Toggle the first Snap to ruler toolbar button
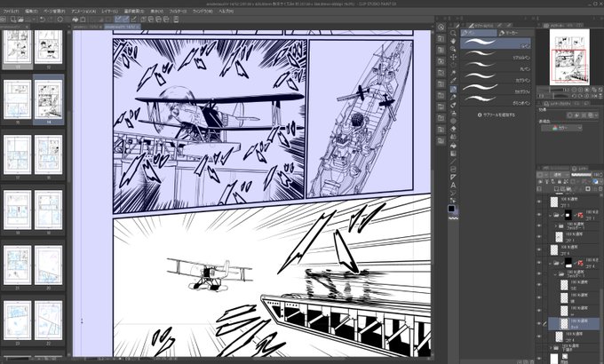604x364 pixels. (x=118, y=20)
